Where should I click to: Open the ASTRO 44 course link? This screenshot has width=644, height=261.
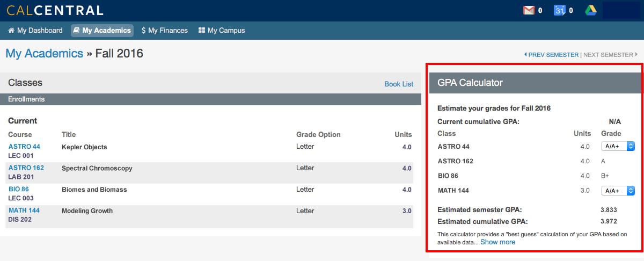click(24, 147)
